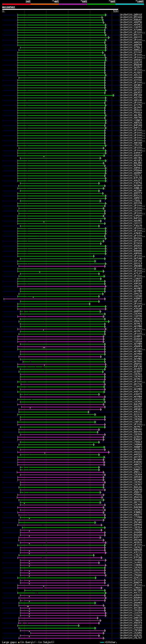Select the UniRef100_Q28CV5 label
This screenshot has height=644, width=146.
131,63
